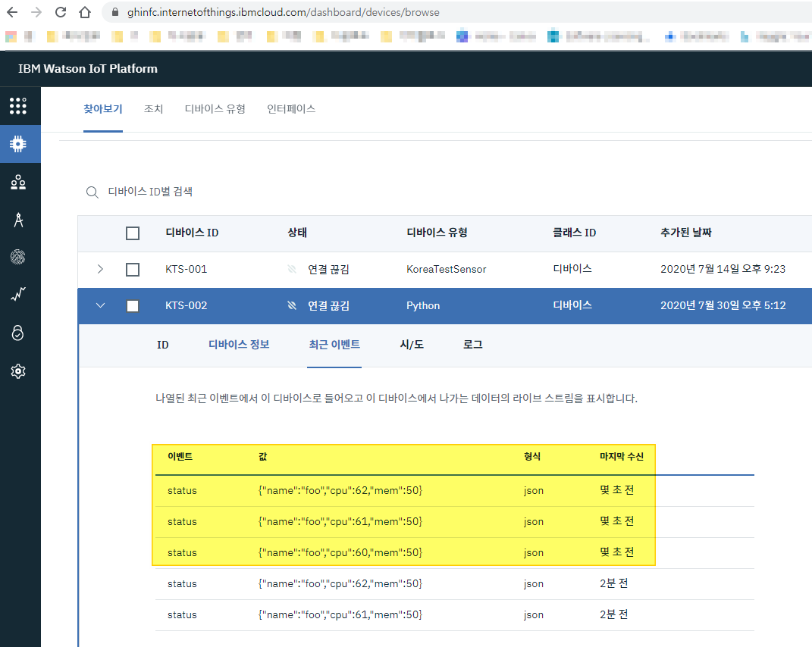Reload the page with the refresh icon

coord(61,12)
